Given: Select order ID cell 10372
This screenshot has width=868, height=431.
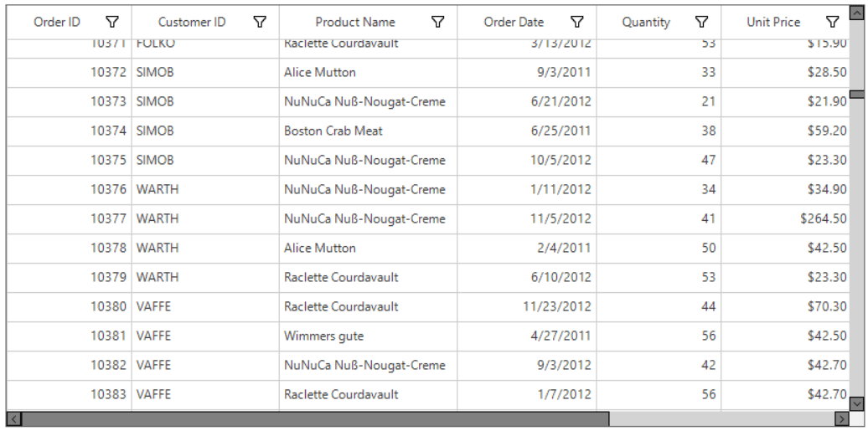Looking at the screenshot, I should pyautogui.click(x=70, y=73).
